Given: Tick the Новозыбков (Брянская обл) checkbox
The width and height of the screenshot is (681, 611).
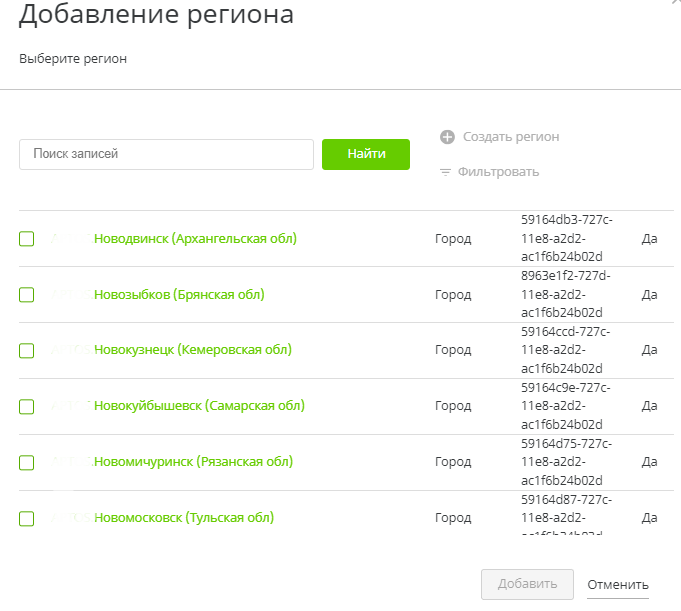Looking at the screenshot, I should (27, 295).
